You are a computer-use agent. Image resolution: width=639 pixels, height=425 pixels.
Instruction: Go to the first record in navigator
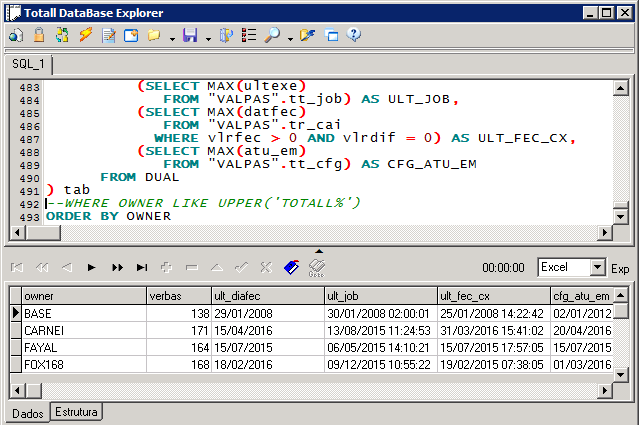point(17,267)
